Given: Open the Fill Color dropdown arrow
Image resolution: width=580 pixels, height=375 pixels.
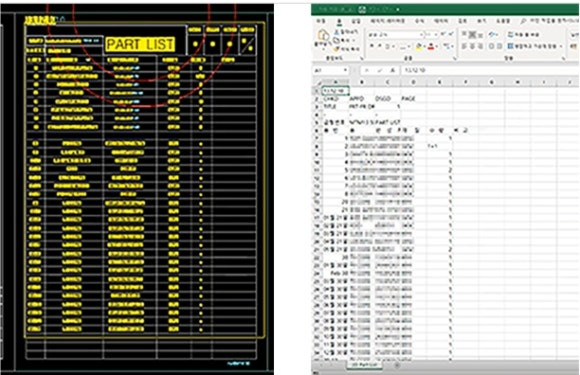Looking at the screenshot, I should [x=424, y=46].
